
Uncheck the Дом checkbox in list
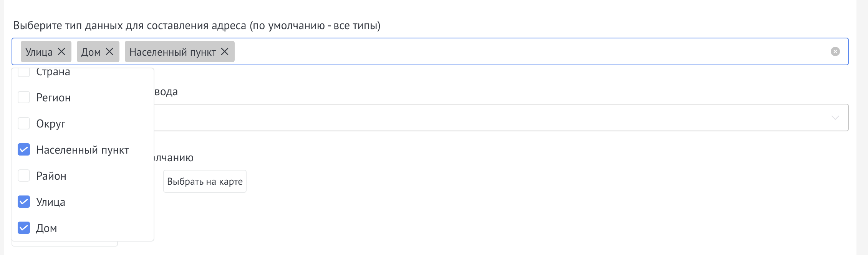pyautogui.click(x=24, y=228)
